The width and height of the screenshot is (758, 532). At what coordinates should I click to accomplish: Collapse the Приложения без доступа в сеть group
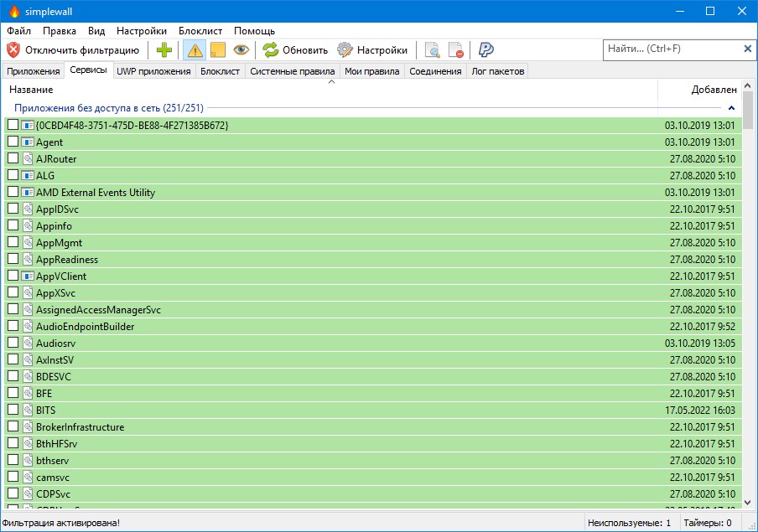tap(731, 108)
